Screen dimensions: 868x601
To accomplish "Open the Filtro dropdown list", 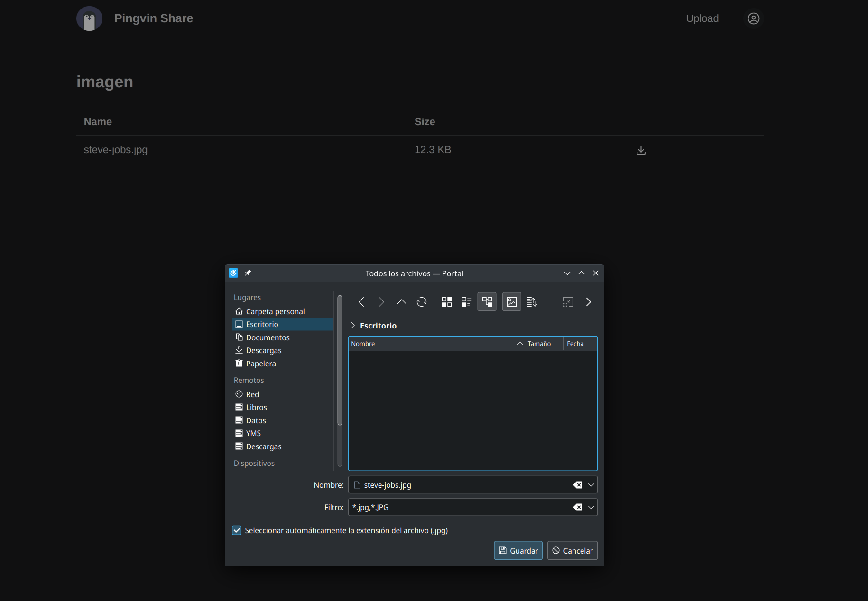I will coord(591,507).
